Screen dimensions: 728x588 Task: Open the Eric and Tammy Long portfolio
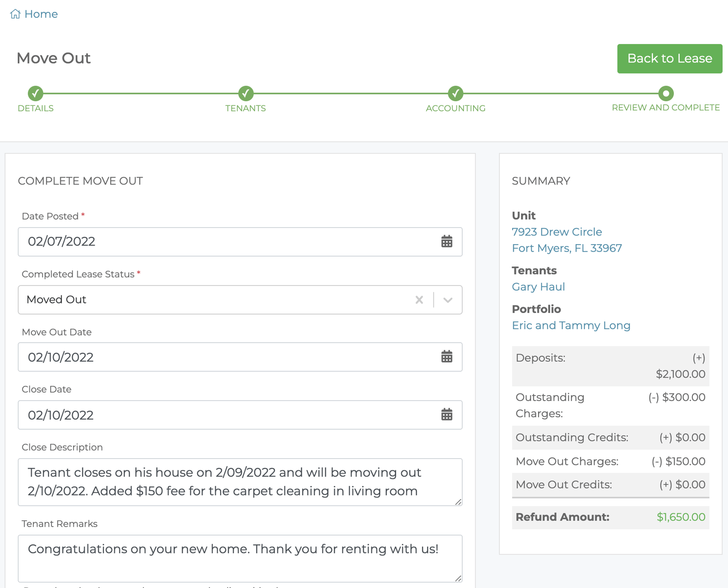tap(571, 325)
